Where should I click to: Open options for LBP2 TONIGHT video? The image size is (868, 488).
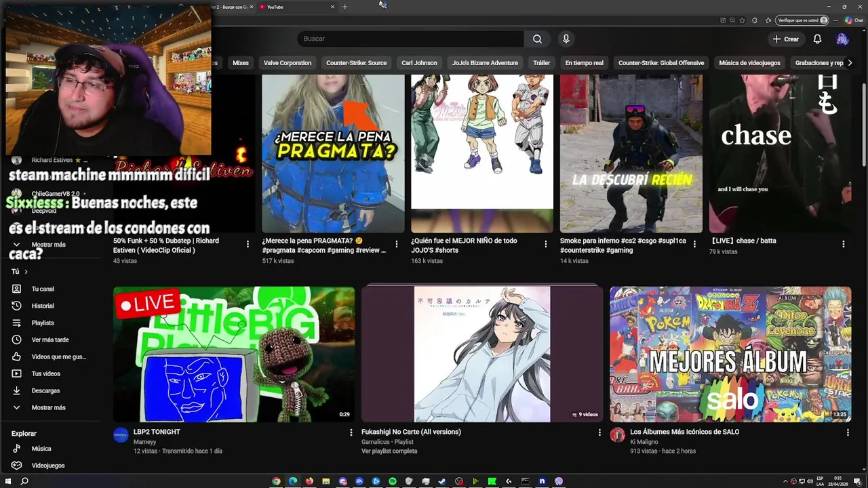tap(351, 432)
